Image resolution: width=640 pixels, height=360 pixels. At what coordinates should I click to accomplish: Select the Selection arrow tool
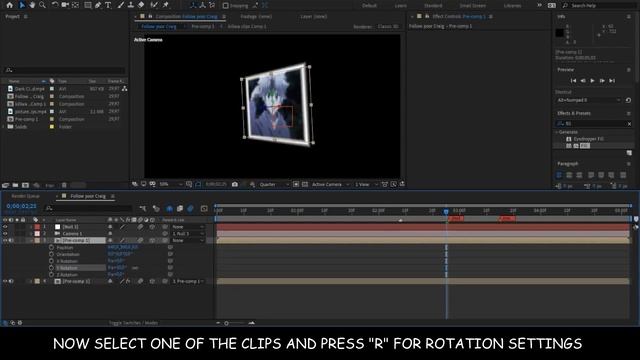pos(22,5)
